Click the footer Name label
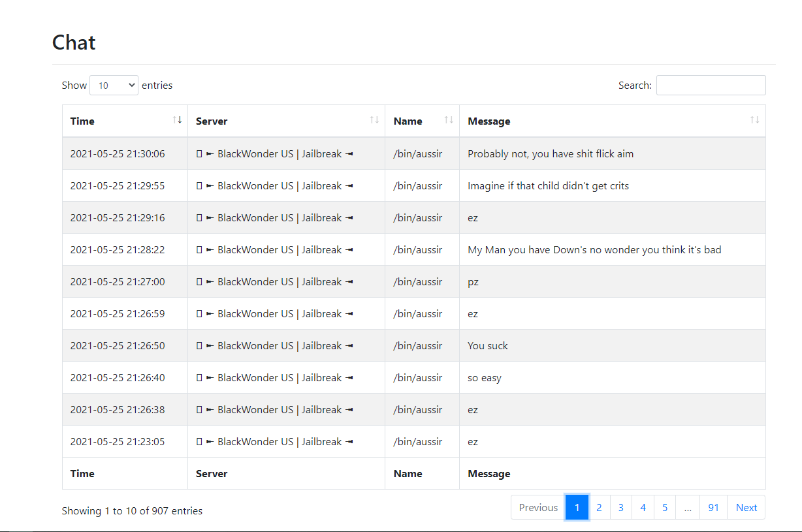This screenshot has height=532, width=802. pos(408,473)
